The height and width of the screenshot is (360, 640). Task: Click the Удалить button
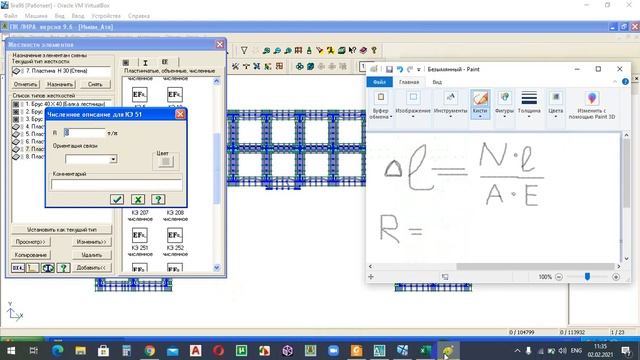[91, 255]
